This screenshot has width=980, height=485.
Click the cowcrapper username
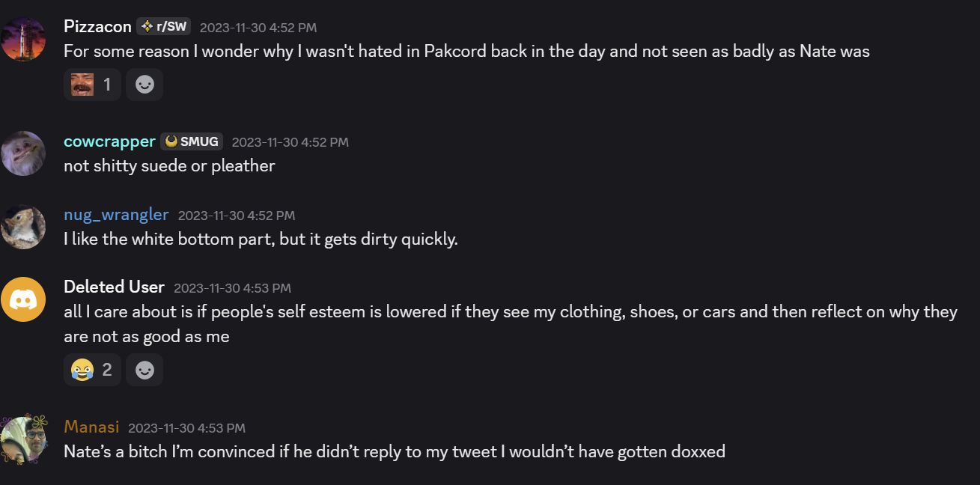109,141
